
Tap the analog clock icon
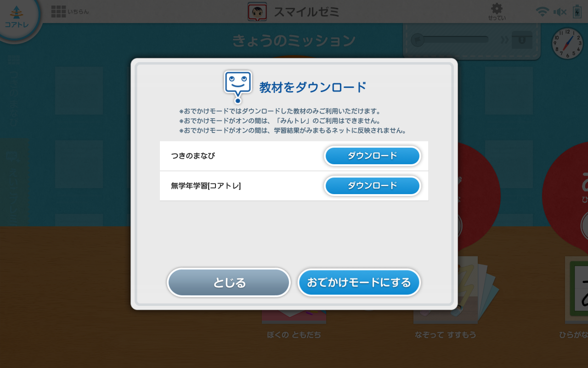567,43
